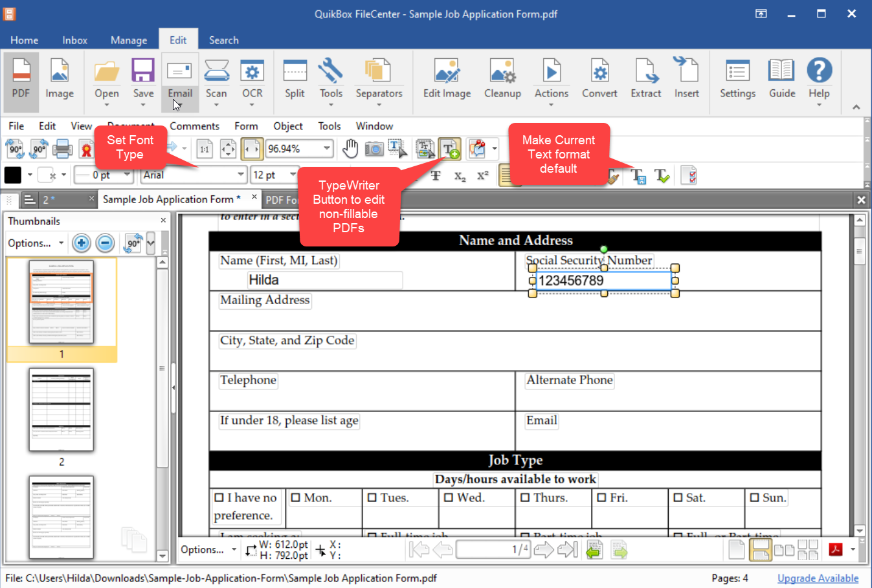
Task: Open the Comments menu
Action: click(194, 126)
